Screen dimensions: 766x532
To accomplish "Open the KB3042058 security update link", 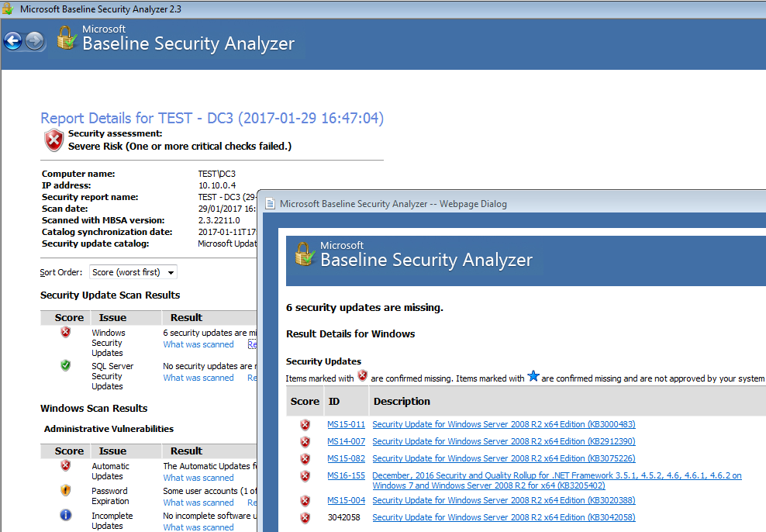I will (504, 518).
